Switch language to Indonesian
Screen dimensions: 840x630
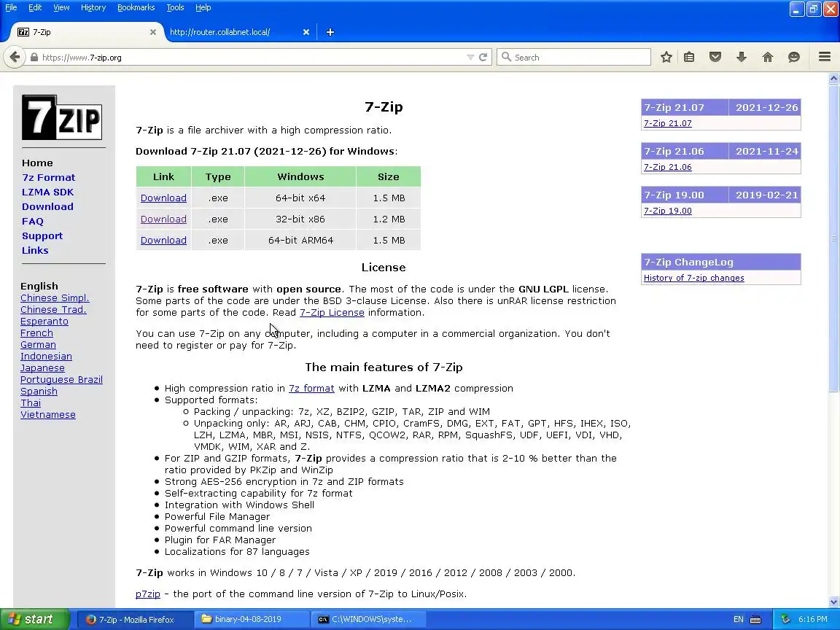(x=46, y=357)
